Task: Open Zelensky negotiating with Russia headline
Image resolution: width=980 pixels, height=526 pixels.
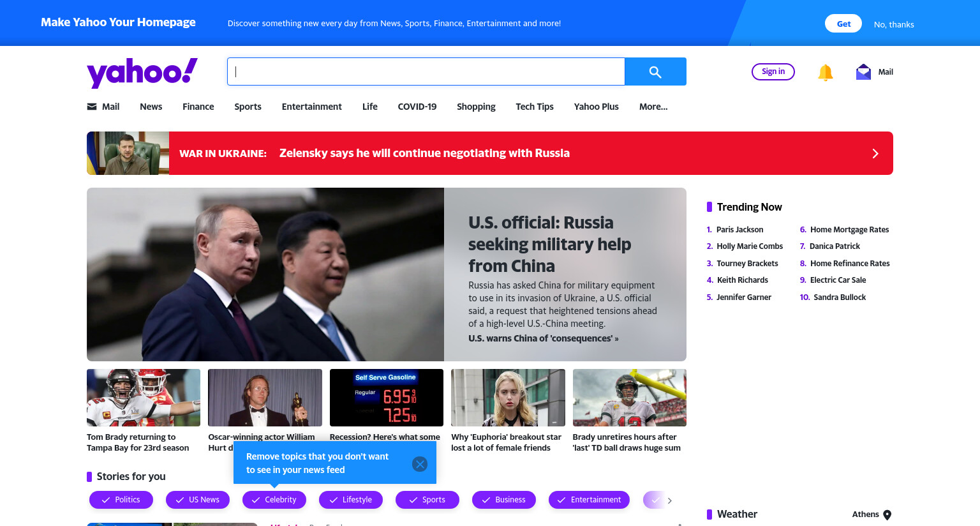Action: point(424,153)
